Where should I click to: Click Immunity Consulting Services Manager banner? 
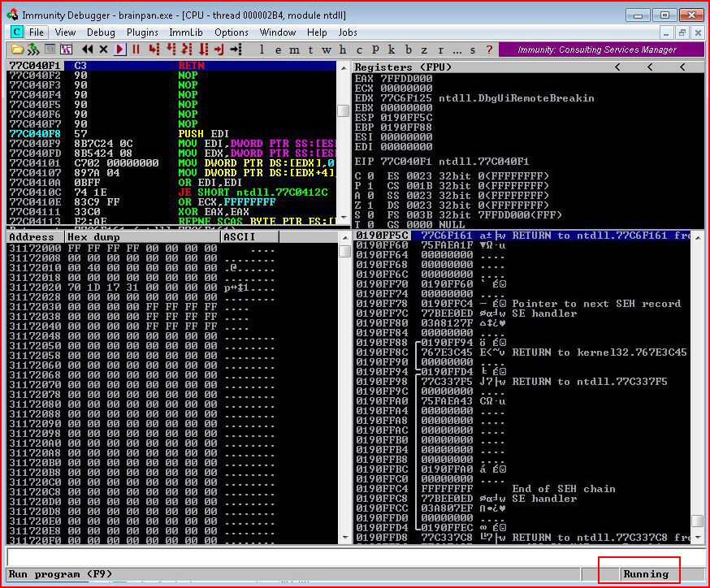[601, 50]
